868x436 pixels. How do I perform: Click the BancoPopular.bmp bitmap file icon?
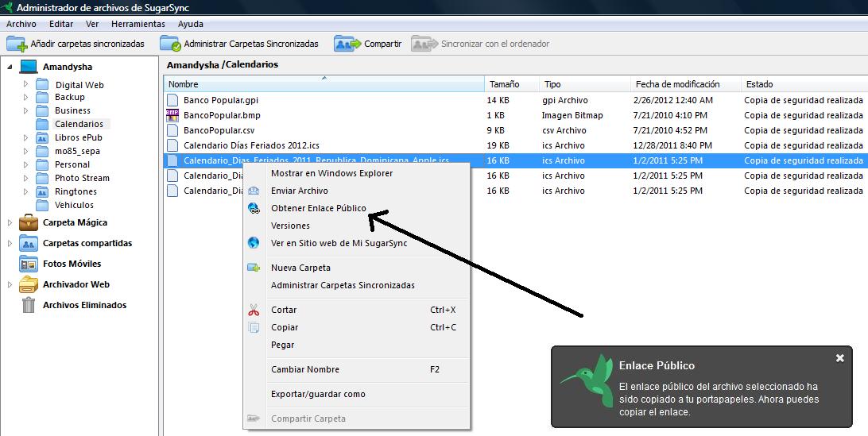click(x=172, y=115)
